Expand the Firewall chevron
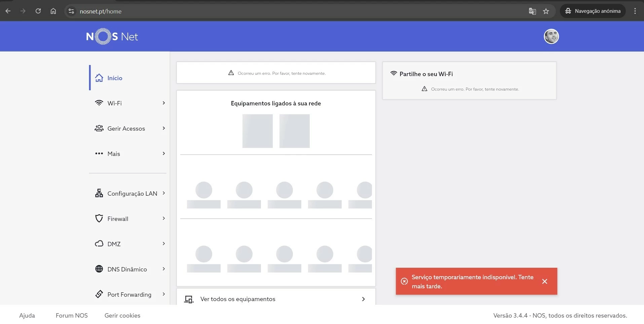The width and height of the screenshot is (644, 324). tap(164, 219)
